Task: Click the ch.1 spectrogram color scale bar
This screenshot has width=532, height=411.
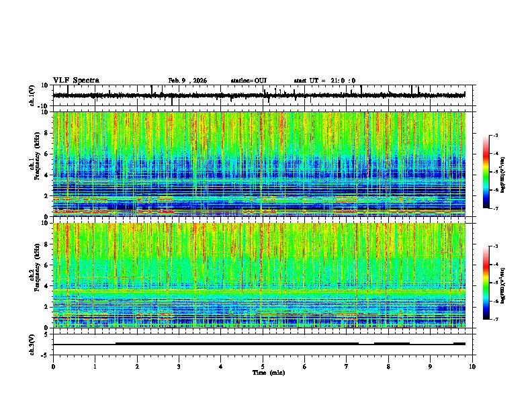Action: click(x=486, y=171)
